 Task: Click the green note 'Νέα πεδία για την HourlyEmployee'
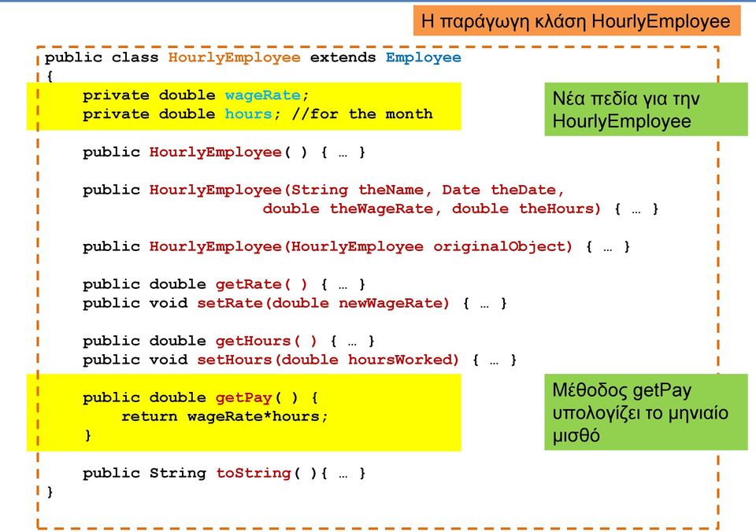pos(646,109)
